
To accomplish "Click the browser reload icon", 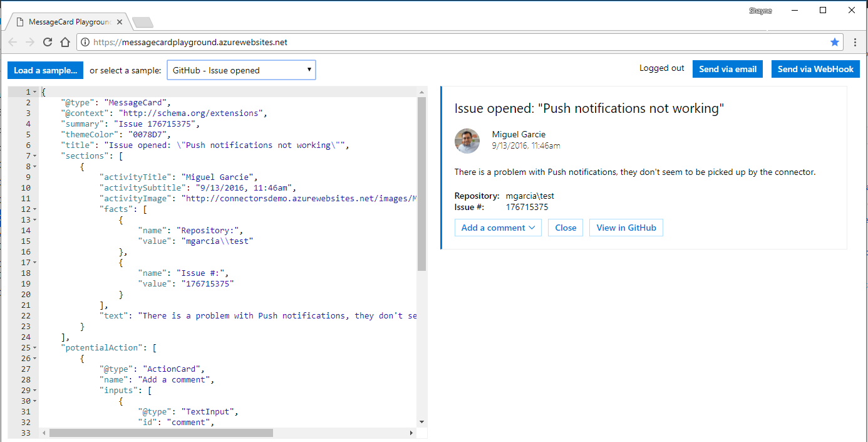I will tap(47, 42).
